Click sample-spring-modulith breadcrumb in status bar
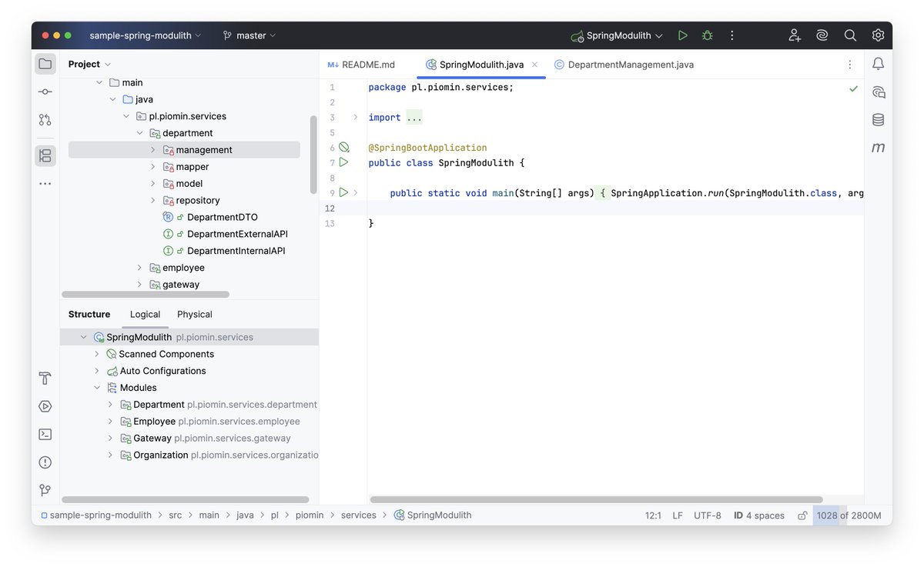This screenshot has width=924, height=567. pos(96,515)
